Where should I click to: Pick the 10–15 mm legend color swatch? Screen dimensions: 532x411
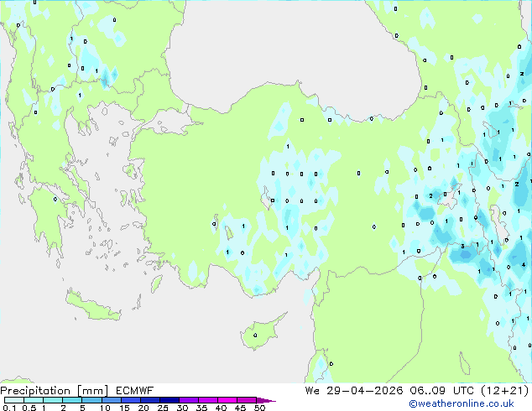[x=111, y=400]
